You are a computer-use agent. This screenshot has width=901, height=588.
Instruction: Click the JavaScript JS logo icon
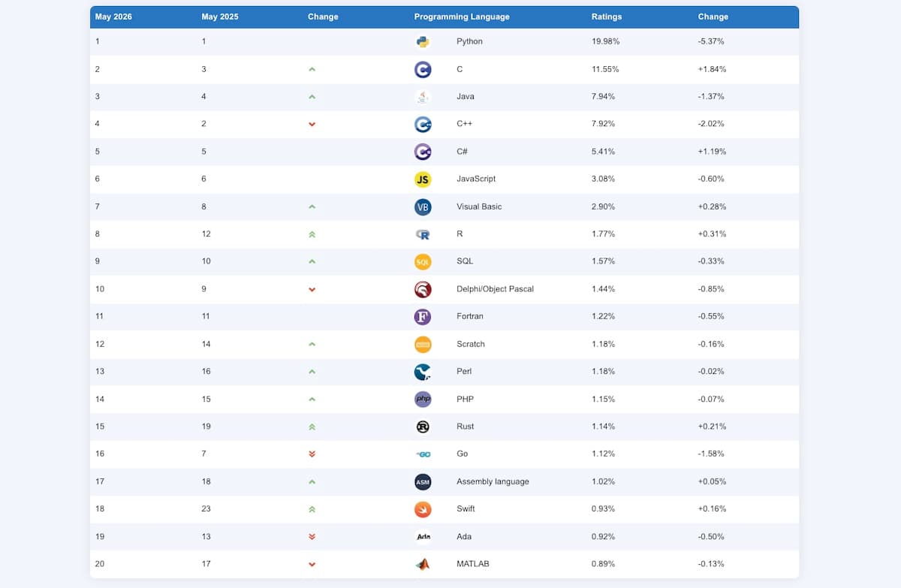[x=423, y=179]
